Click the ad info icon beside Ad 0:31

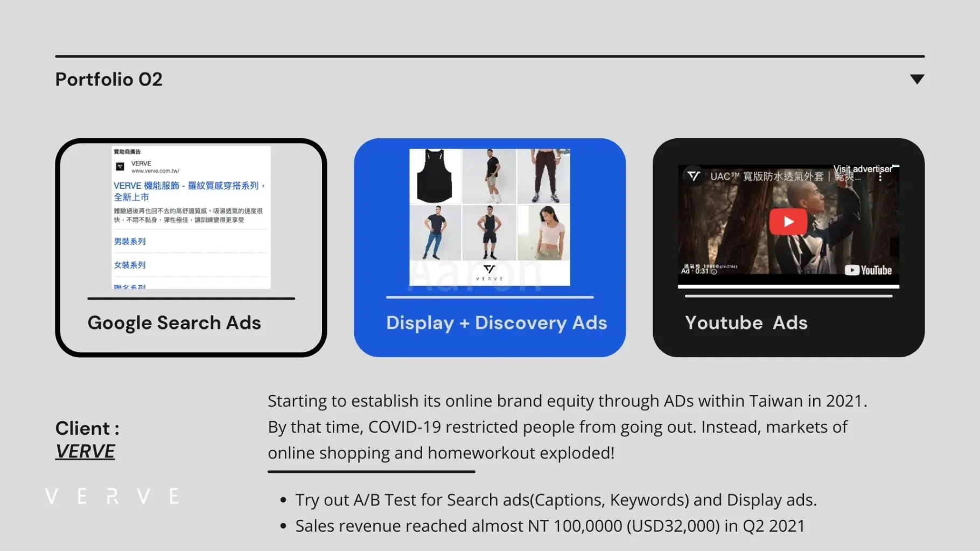[714, 272]
